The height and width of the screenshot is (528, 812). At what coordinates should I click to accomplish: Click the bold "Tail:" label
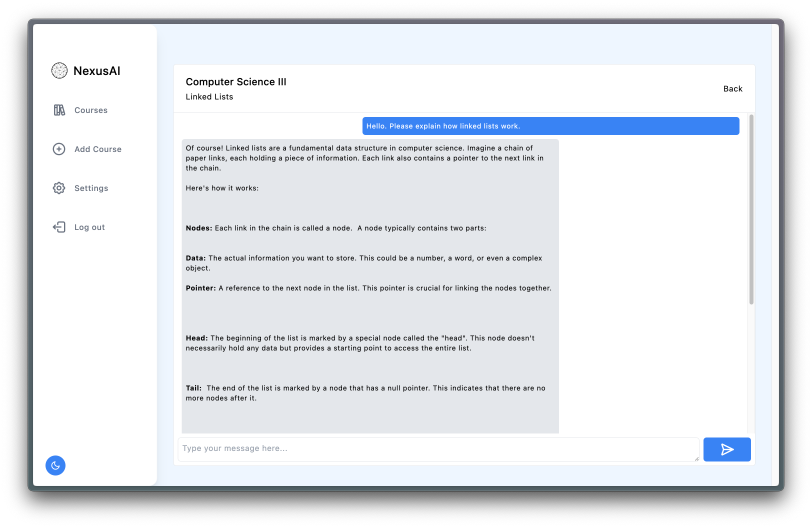click(193, 388)
